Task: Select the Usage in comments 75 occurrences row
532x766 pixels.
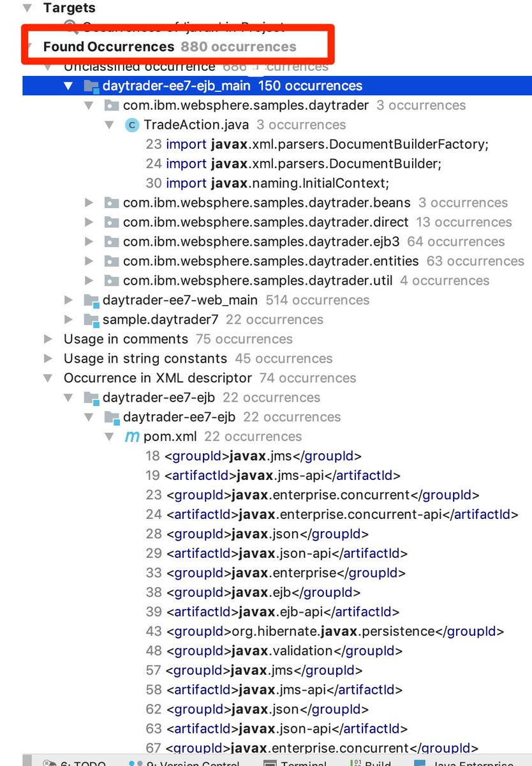Action: 178,339
